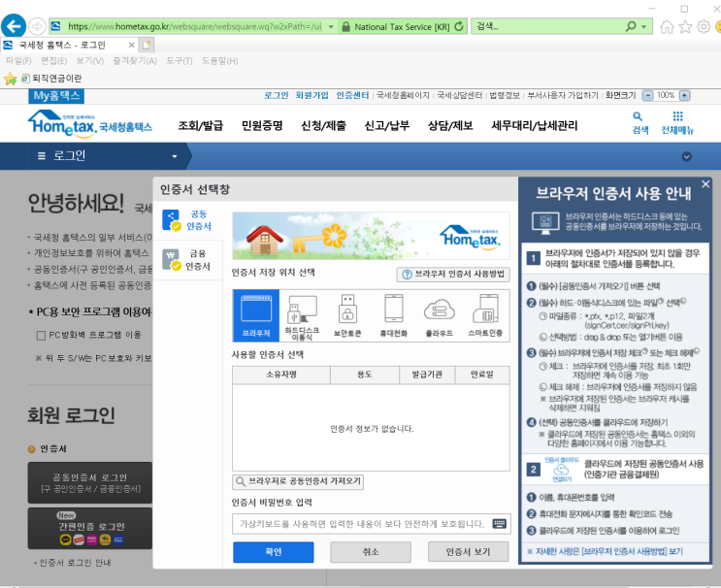The image size is (721, 588).
Task: Decrease zoom with the minus button near 100%
Action: tap(647, 96)
